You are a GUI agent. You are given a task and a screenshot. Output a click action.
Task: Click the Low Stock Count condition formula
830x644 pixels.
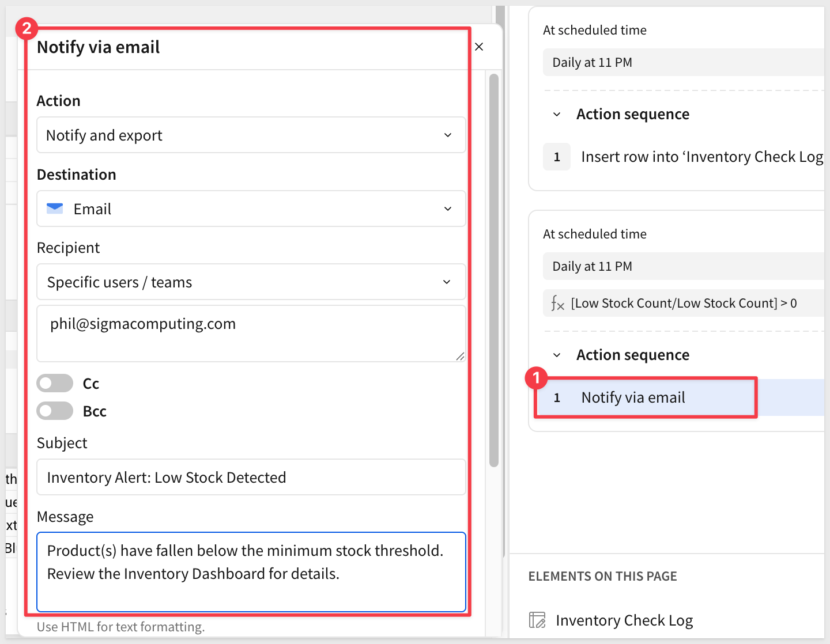(684, 303)
